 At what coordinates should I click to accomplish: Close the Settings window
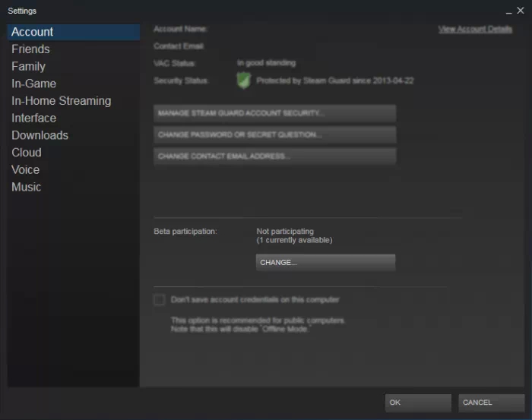(520, 11)
